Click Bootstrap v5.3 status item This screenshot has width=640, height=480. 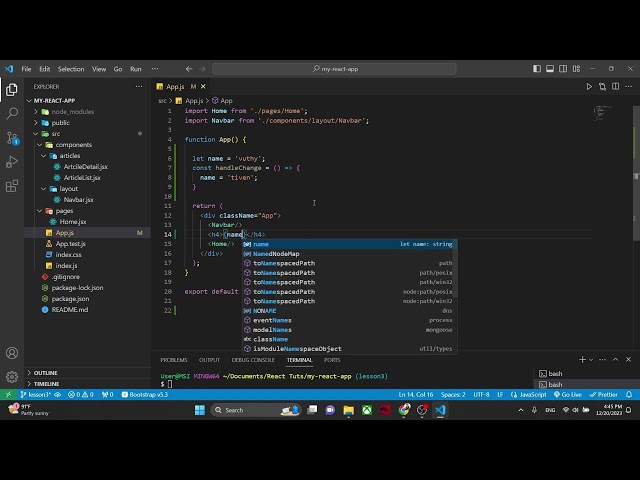[145, 394]
